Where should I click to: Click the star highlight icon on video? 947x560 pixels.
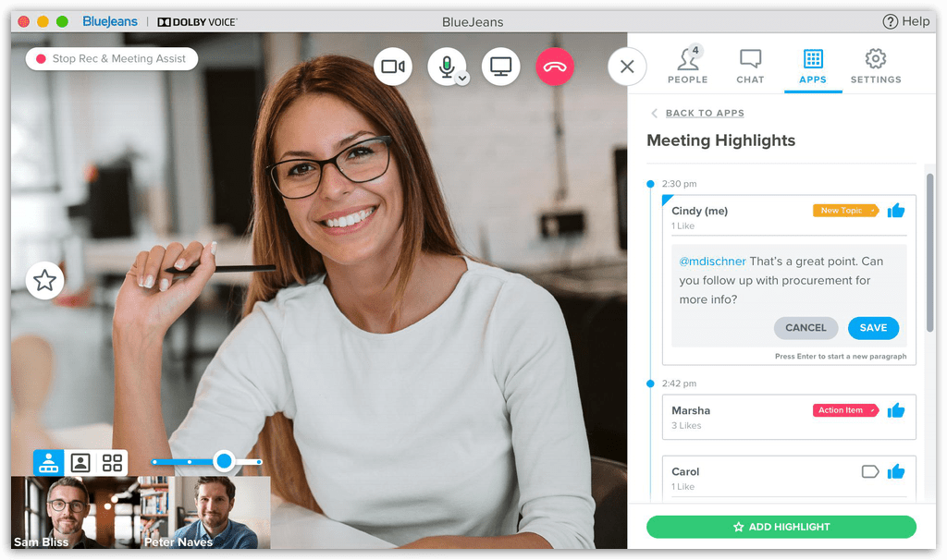44,280
